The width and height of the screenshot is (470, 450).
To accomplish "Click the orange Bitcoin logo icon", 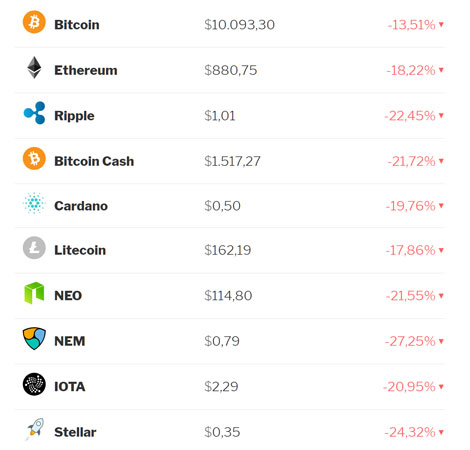I will coord(34,22).
